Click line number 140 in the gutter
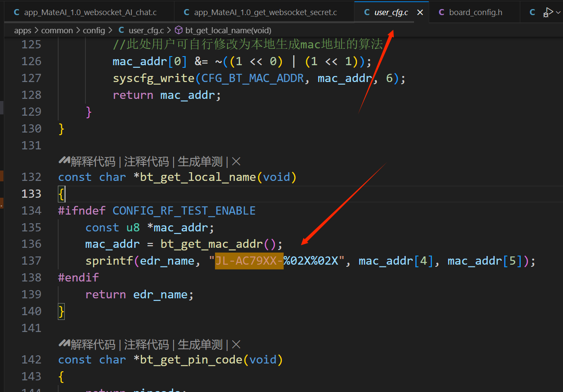Viewport: 563px width, 392px height. tap(32, 311)
